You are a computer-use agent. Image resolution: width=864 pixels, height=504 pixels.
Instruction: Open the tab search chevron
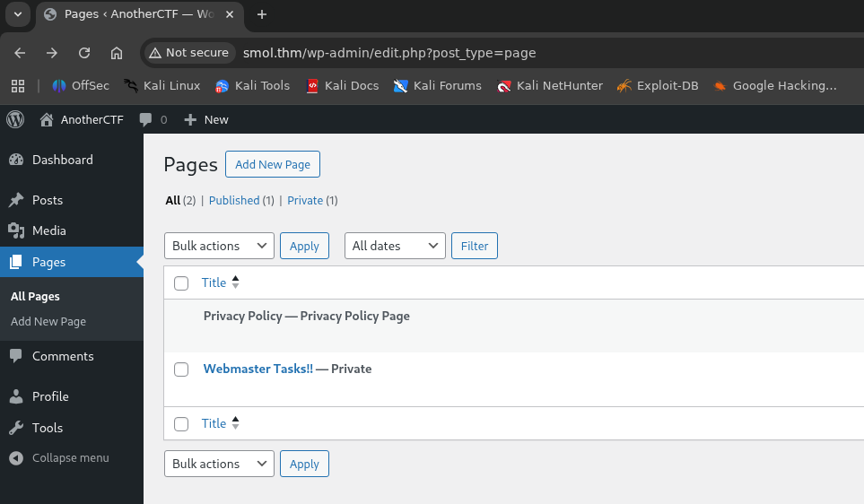coord(18,14)
